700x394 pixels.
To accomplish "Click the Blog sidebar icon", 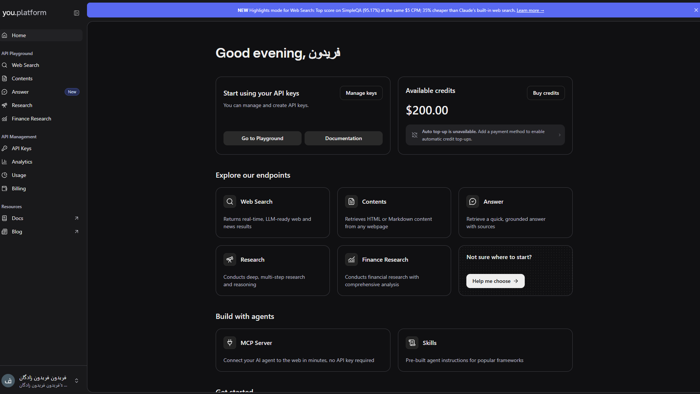I will pos(4,232).
